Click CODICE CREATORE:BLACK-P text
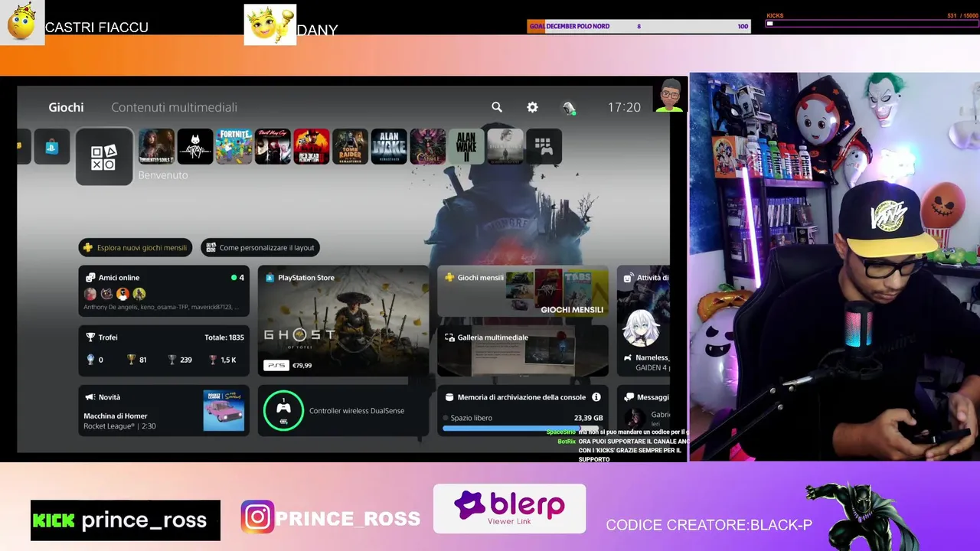This screenshot has height=551, width=980. click(709, 525)
